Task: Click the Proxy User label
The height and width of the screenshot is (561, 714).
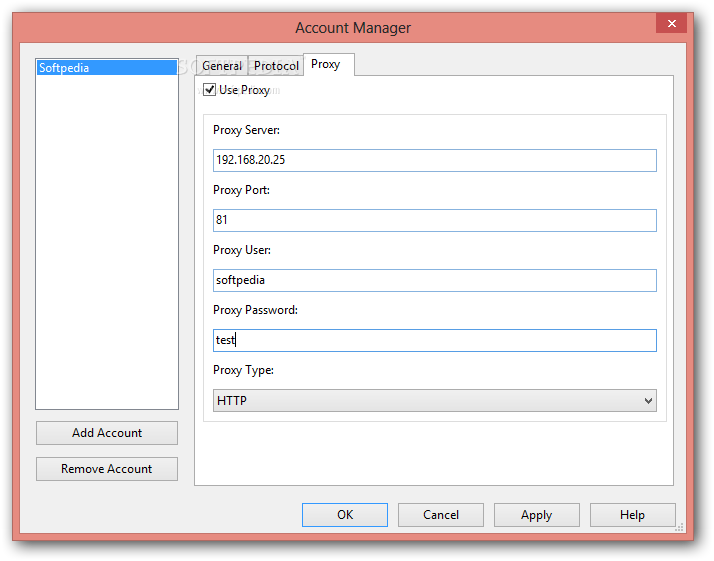Action: 242,250
